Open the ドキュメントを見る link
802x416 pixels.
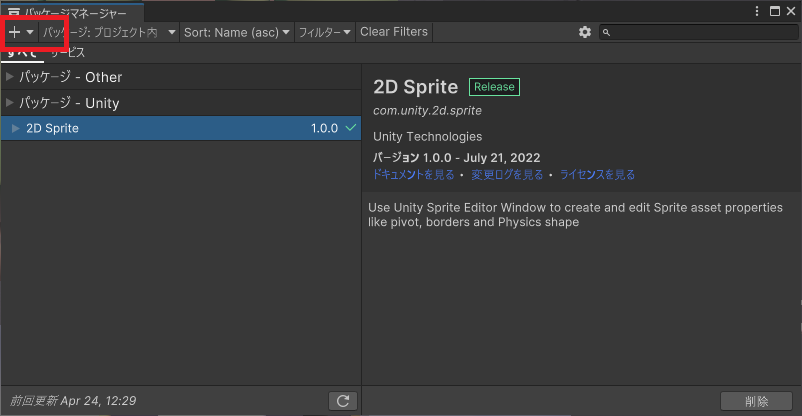(x=413, y=174)
